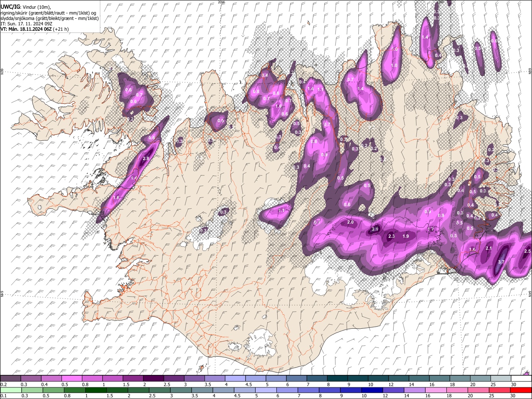Click the 1.9 precipitation value on the map
Screen dimensions: 532x399
click(406, 236)
